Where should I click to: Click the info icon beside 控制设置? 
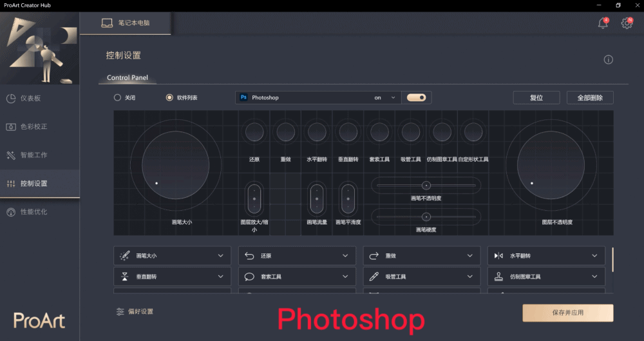pyautogui.click(x=609, y=60)
